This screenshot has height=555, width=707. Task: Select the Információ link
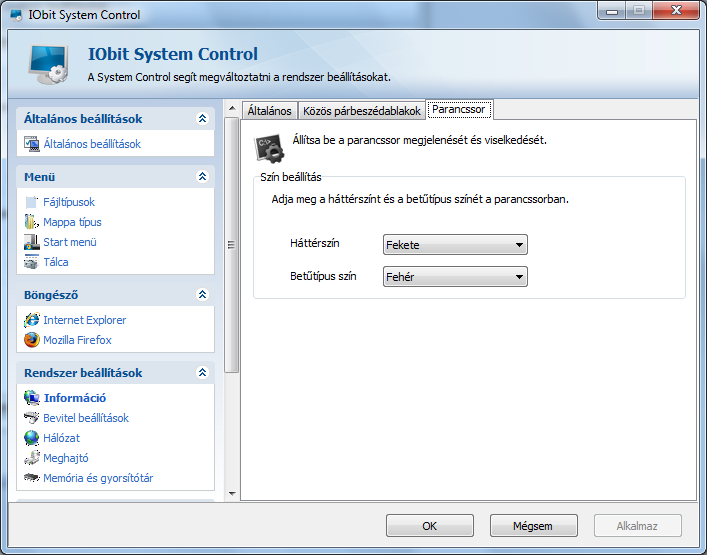coord(75,398)
